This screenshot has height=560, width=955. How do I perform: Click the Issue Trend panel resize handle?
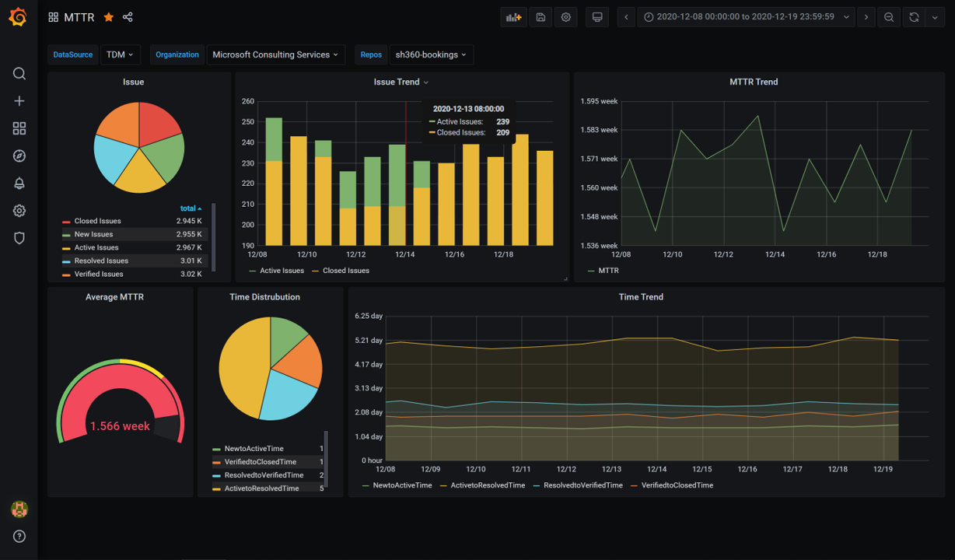tap(565, 278)
